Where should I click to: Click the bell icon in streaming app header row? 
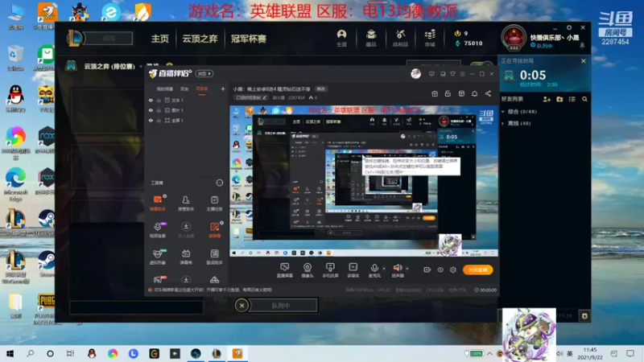(474, 93)
